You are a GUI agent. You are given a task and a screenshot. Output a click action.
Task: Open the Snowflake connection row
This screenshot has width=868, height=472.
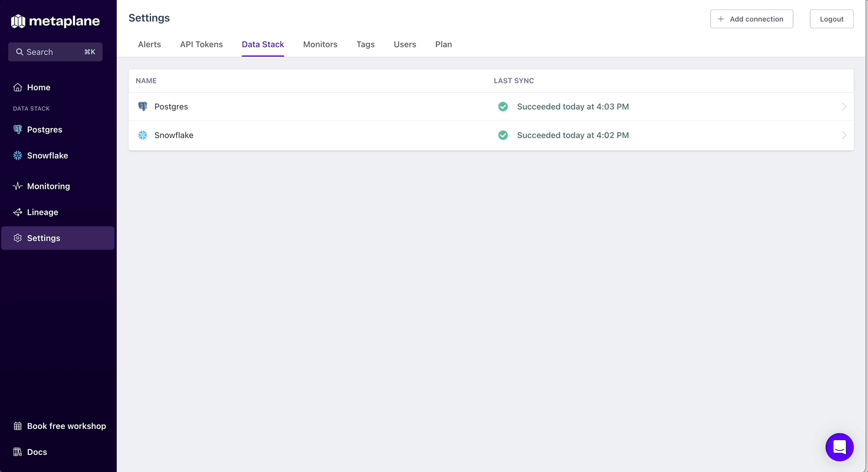point(491,135)
